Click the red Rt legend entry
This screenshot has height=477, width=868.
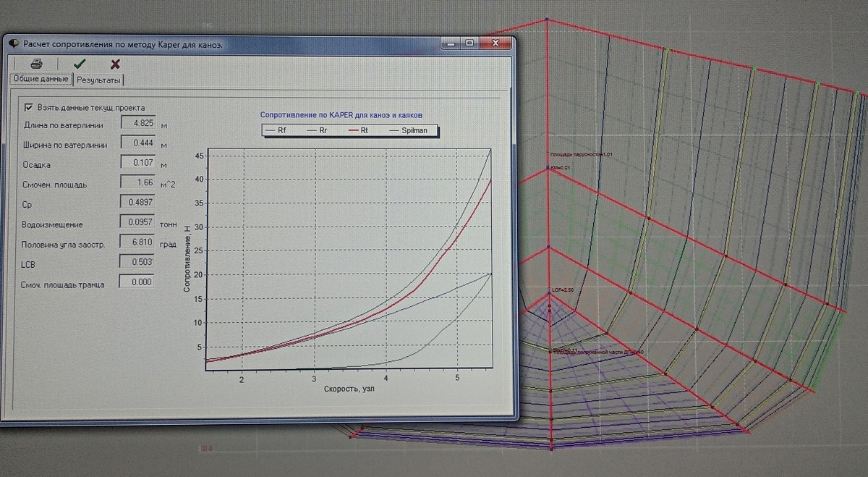click(x=357, y=131)
